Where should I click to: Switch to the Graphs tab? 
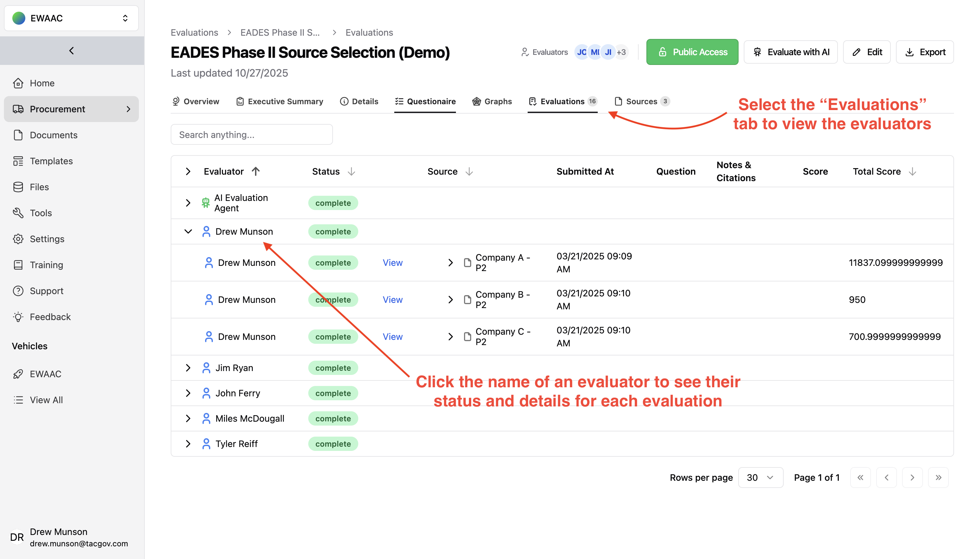click(492, 101)
